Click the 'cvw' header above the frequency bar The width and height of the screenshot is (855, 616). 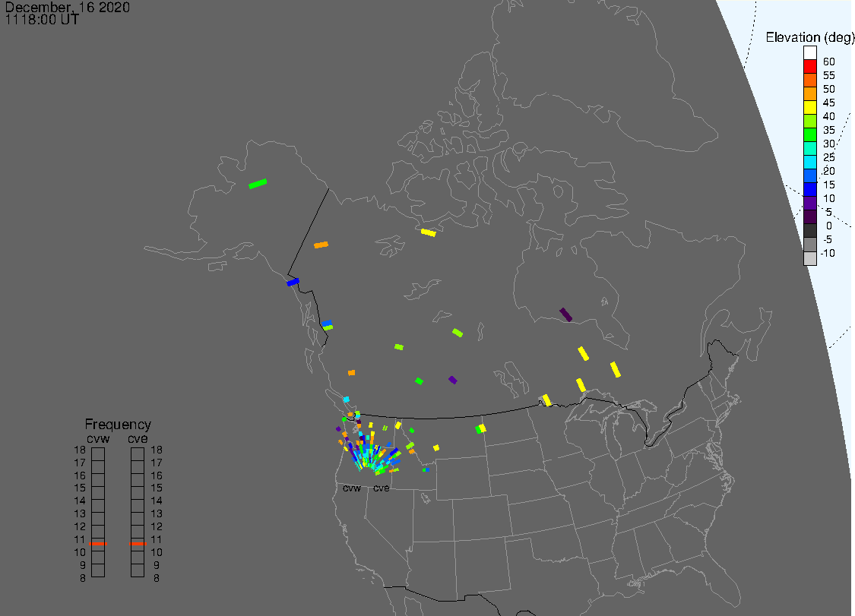point(98,439)
